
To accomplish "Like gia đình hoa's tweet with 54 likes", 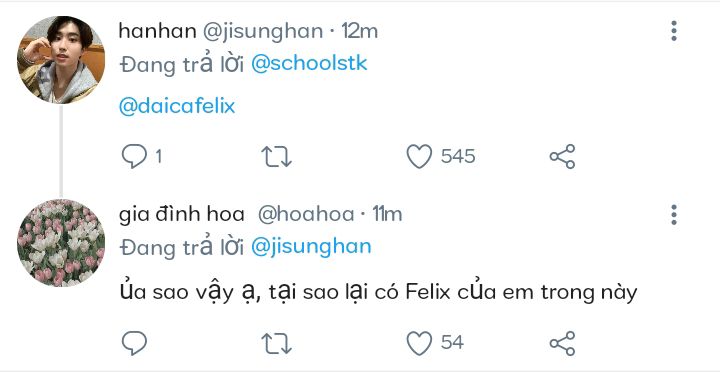I will 419,343.
